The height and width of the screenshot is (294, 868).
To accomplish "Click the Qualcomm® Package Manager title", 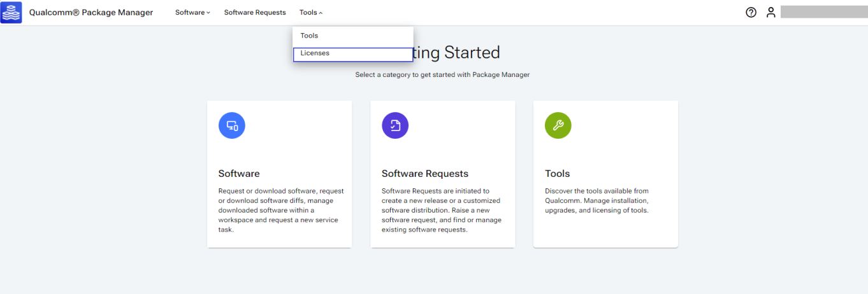I will pos(91,13).
